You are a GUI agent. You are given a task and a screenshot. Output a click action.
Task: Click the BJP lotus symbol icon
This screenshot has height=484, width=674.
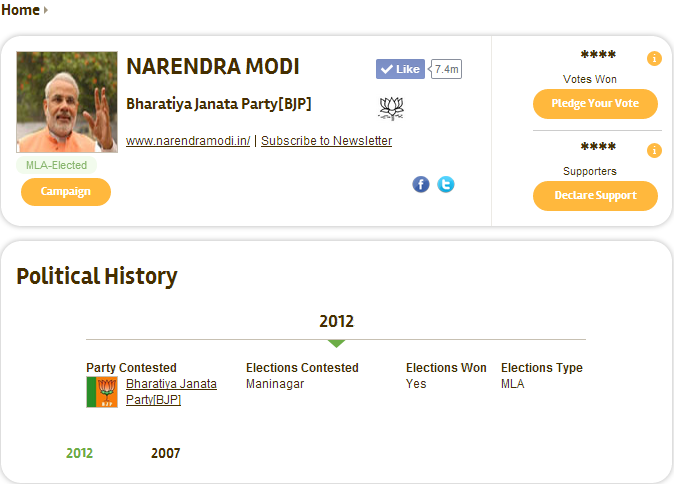391,108
